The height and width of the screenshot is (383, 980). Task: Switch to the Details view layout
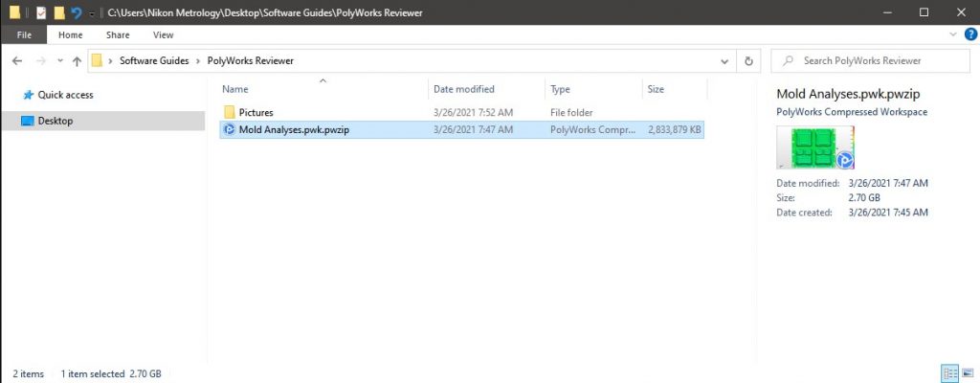click(949, 372)
